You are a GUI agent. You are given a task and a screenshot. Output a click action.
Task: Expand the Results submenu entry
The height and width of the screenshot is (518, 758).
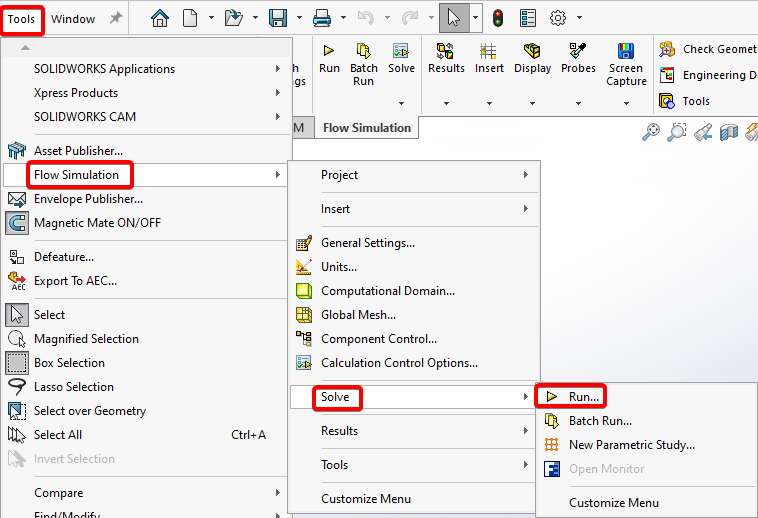414,431
